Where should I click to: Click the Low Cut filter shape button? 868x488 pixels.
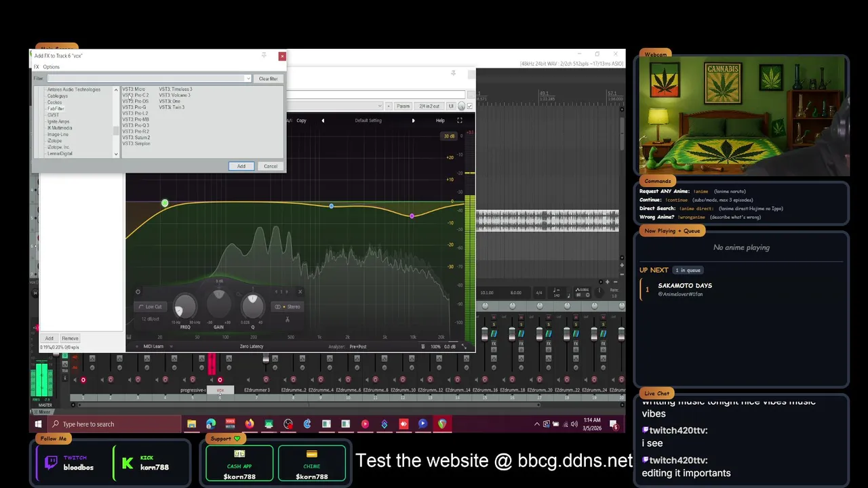coord(151,307)
